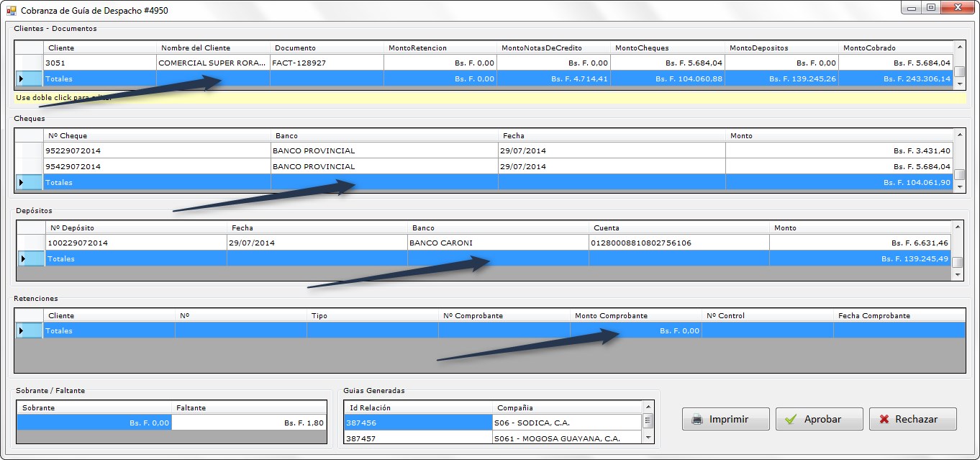Select relation 387457 in Guias Generadas
980x460 pixels.
click(417, 438)
